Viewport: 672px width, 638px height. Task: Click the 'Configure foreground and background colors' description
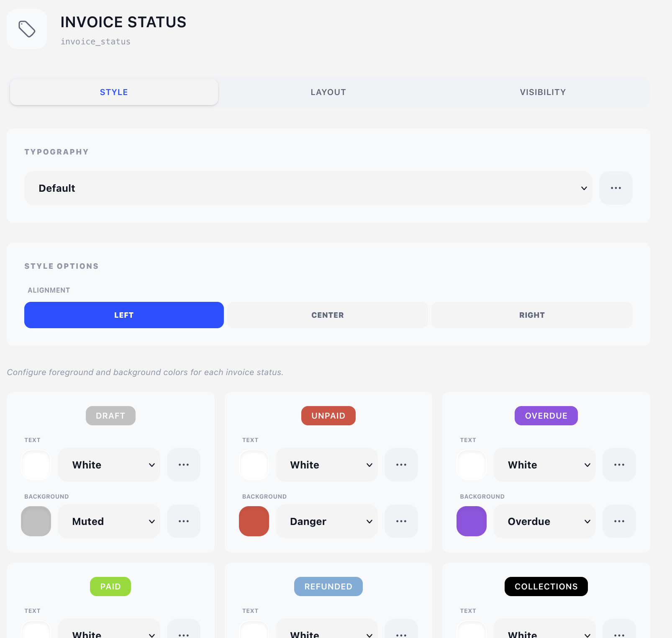point(145,372)
